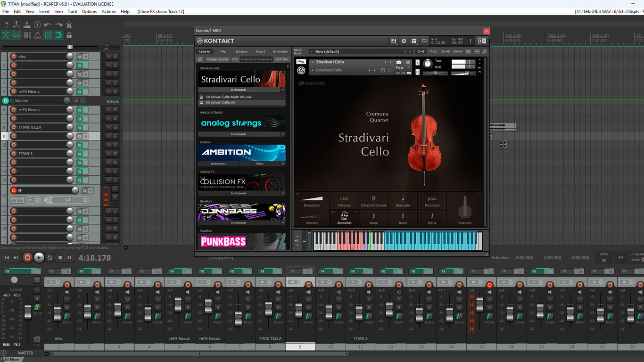This screenshot has width=644, height=362.
Task: Select Ricochet articulation slot
Action: 344,218
